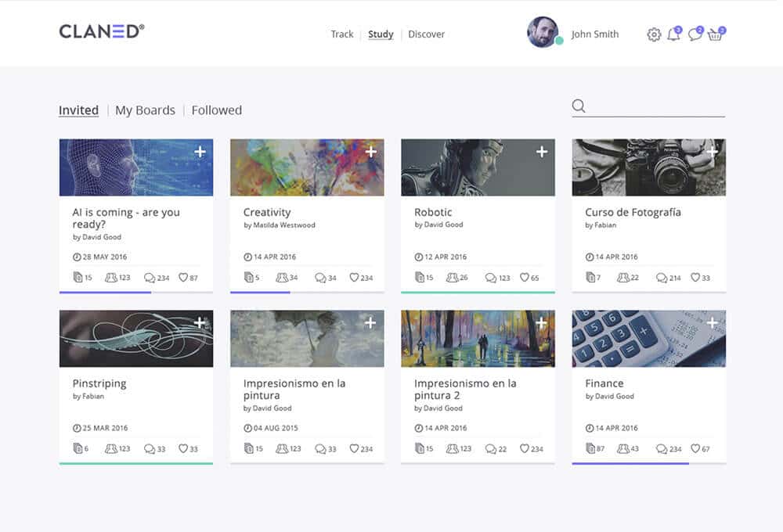Open the settings gear icon
The width and height of the screenshot is (783, 532).
(654, 34)
